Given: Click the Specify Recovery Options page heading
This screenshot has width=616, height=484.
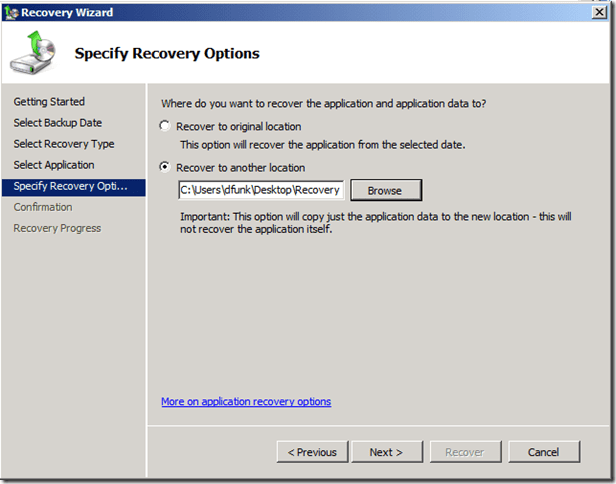Looking at the screenshot, I should 167,53.
